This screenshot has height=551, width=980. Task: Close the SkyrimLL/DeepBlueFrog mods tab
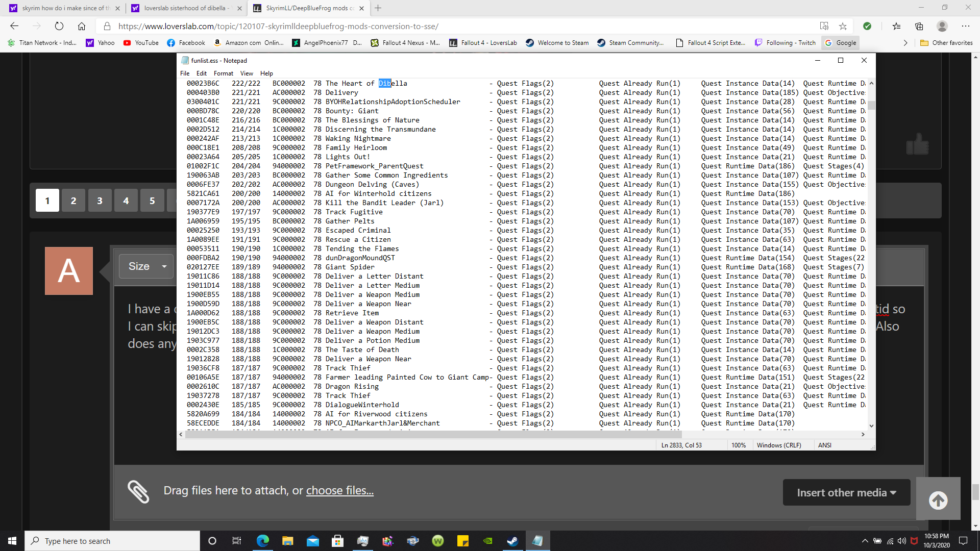pyautogui.click(x=361, y=8)
